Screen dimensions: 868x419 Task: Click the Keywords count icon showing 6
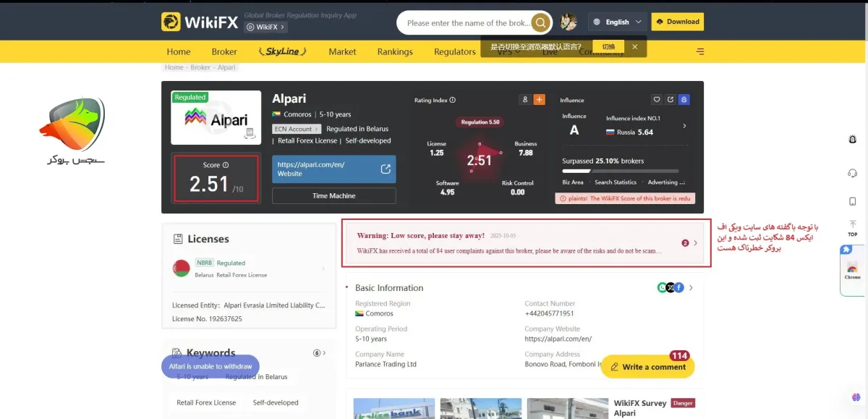(317, 353)
